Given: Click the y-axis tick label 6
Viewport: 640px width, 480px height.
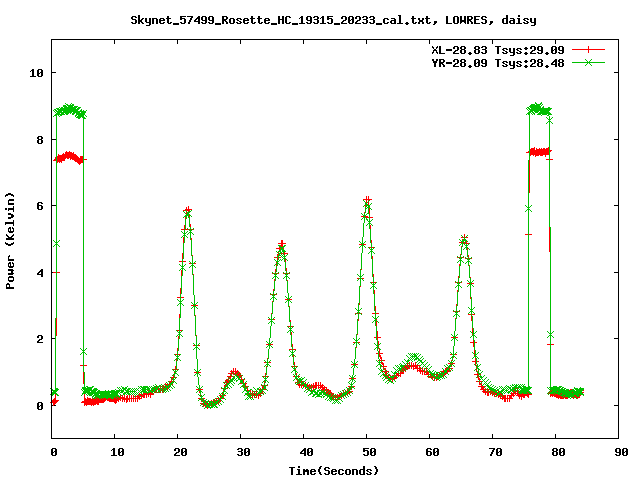Looking at the screenshot, I should tap(40, 206).
